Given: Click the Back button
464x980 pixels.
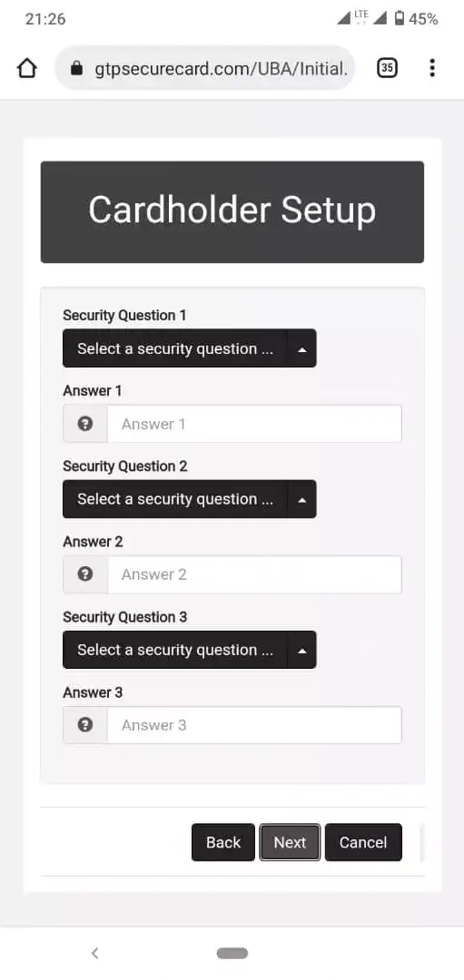Looking at the screenshot, I should tap(223, 842).
